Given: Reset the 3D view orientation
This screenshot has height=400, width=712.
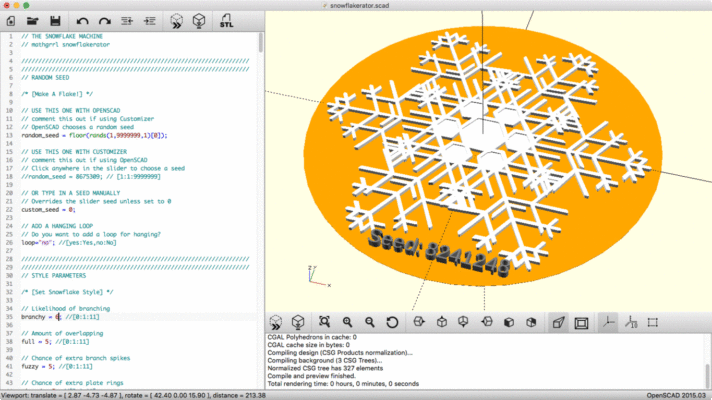Looking at the screenshot, I should (x=392, y=322).
